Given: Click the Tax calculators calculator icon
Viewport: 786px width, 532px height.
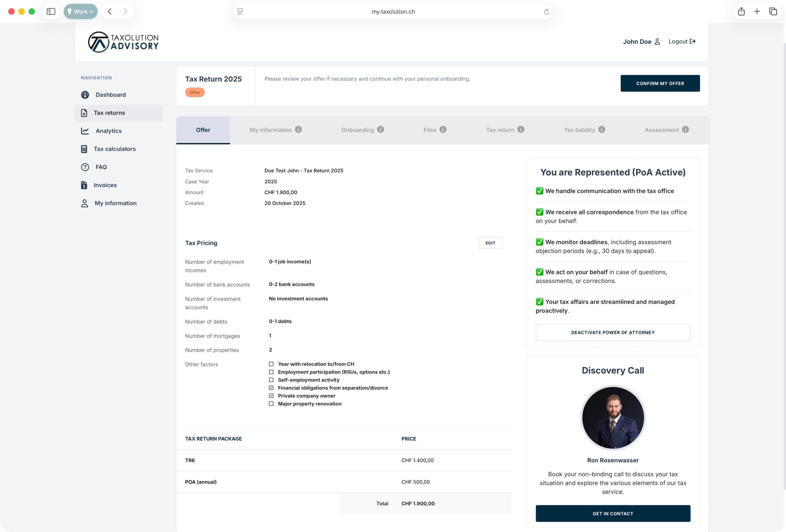Looking at the screenshot, I should (84, 149).
